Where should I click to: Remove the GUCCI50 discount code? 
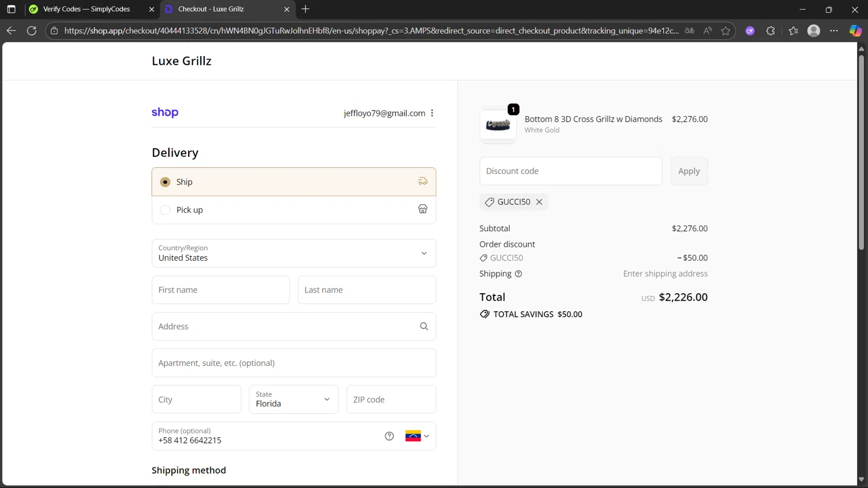point(539,202)
